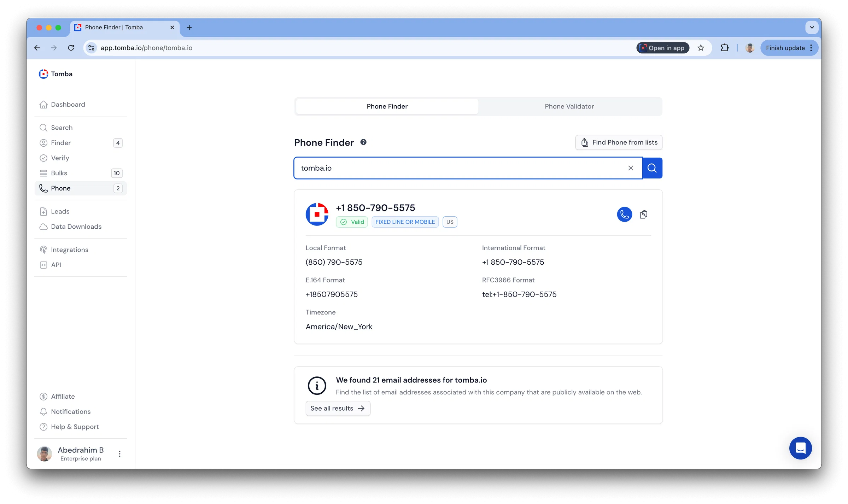This screenshot has width=848, height=504.
Task: Open the API section
Action: click(81, 265)
